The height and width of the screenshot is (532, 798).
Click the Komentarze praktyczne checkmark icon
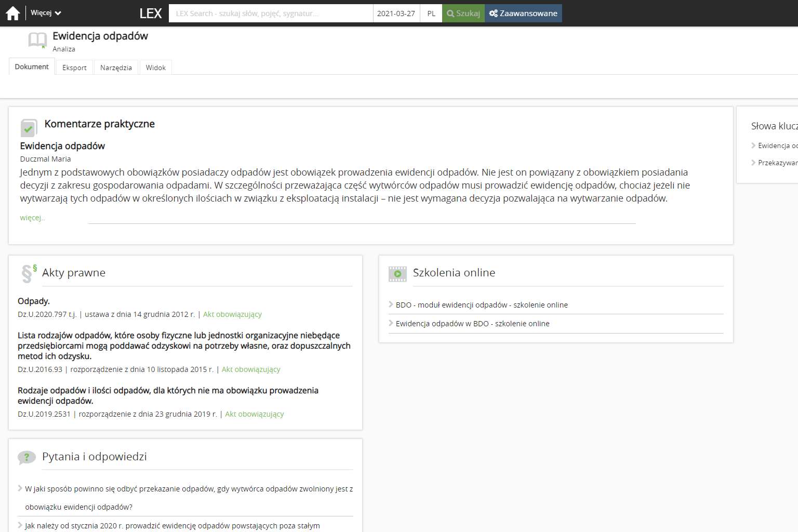point(29,127)
